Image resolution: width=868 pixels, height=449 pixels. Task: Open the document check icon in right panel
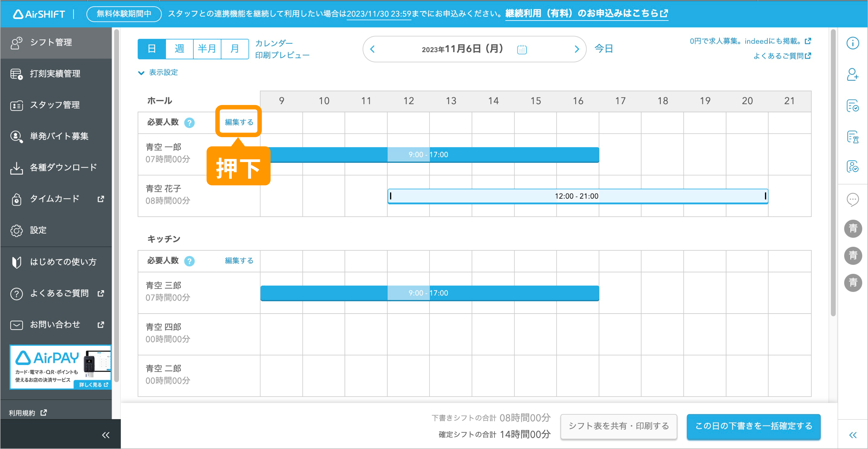[x=852, y=106]
